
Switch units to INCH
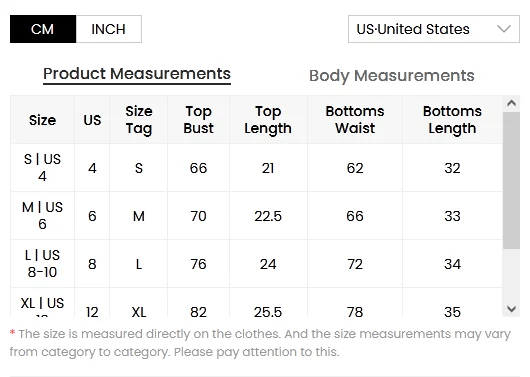[109, 29]
